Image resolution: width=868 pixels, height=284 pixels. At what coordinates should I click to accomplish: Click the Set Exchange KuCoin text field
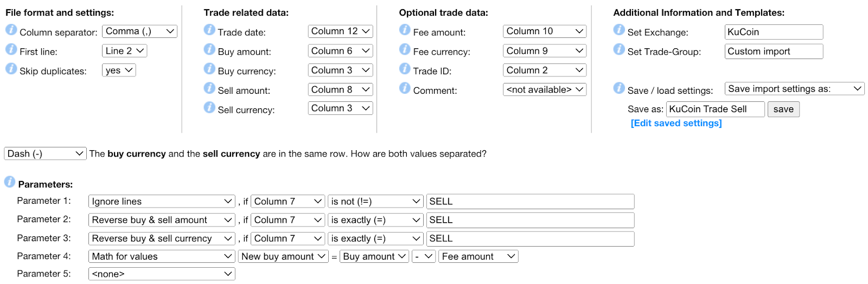click(774, 32)
